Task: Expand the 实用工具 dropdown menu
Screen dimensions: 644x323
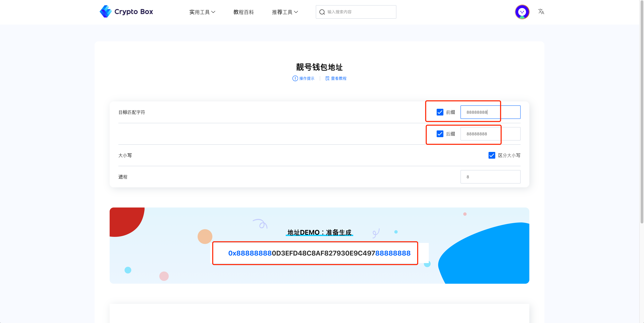Action: click(x=202, y=12)
